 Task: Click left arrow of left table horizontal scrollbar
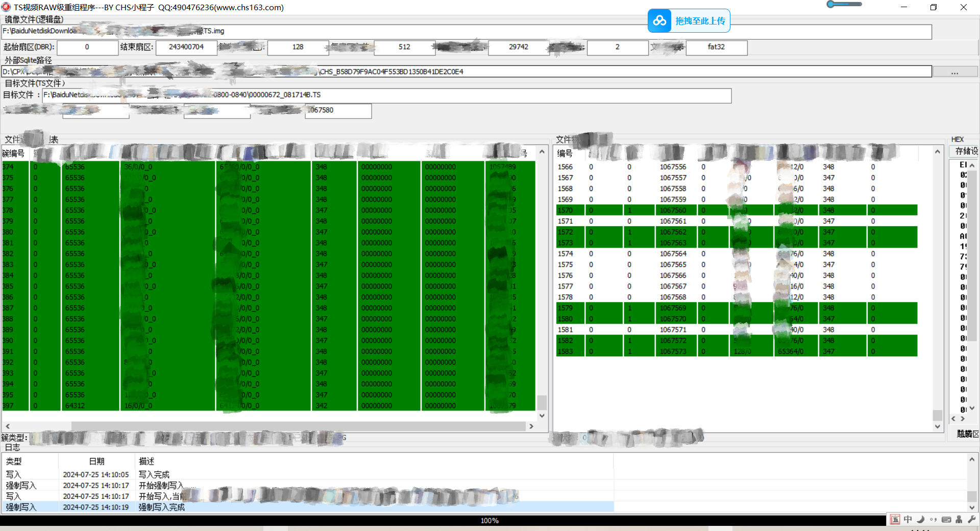click(x=7, y=426)
